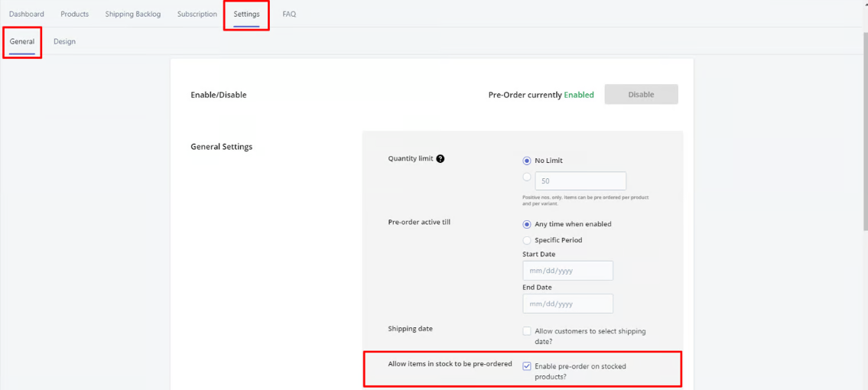
Task: Choose the numeric quantity limit radio button
Action: [x=527, y=177]
